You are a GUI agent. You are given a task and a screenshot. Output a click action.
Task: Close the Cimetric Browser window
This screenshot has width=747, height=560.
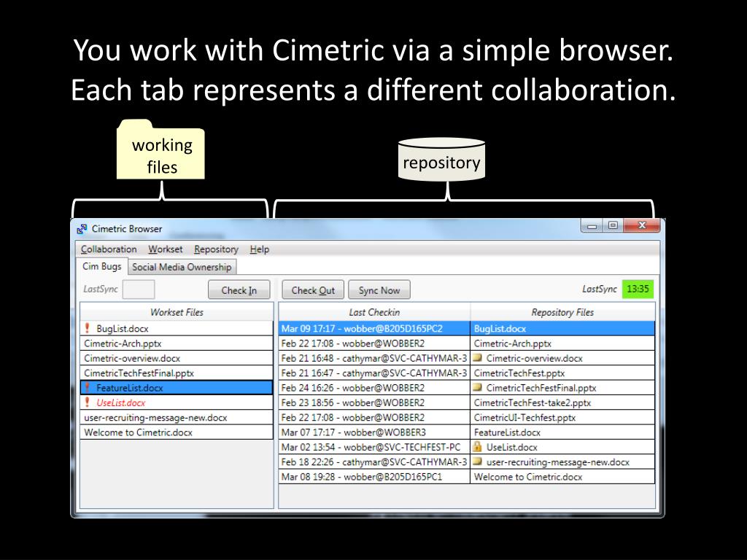642,226
